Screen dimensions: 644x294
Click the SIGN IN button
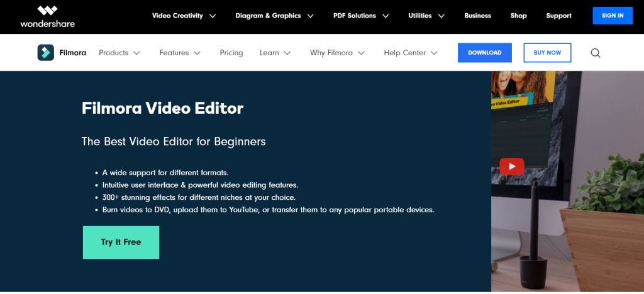pyautogui.click(x=613, y=16)
